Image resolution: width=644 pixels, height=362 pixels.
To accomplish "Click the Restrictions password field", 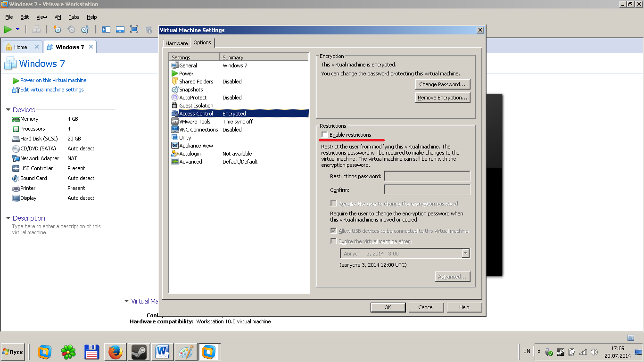I will [x=427, y=176].
